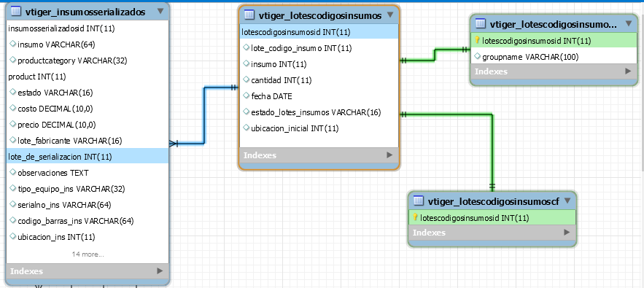
Task: Click the table icon of the truncated vtiger_lotescodigosinsumo... table
Action: pos(480,24)
